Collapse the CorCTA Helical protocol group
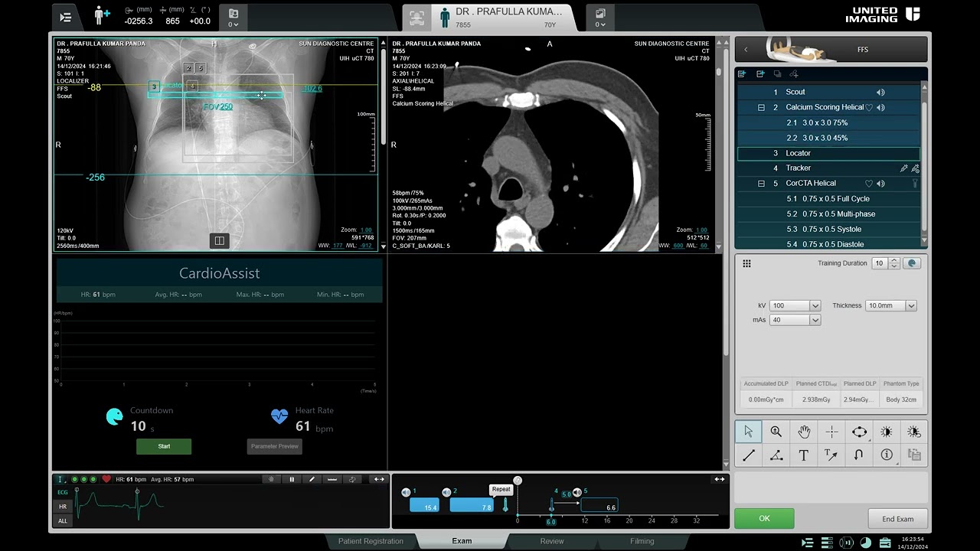Viewport: 980px width, 551px height. coord(761,184)
